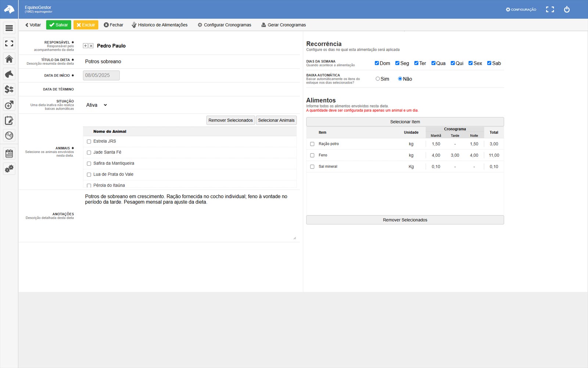Screen dimensions: 588x368
Task: Click Fechar in the toolbar
Action: click(x=114, y=25)
